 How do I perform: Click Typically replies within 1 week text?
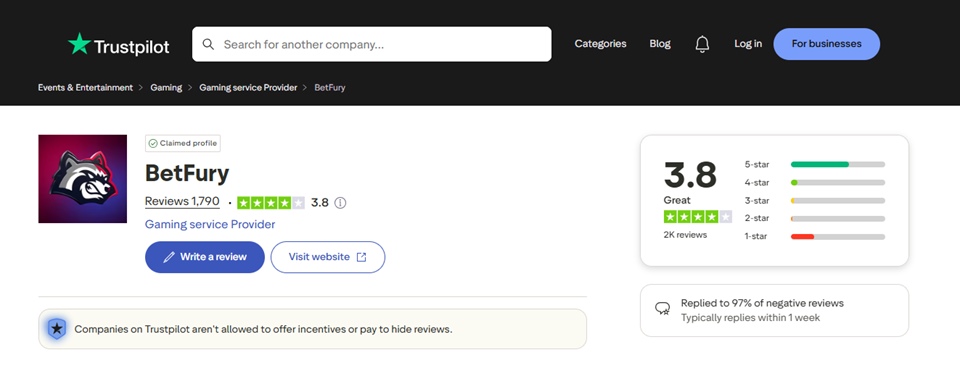[750, 318]
